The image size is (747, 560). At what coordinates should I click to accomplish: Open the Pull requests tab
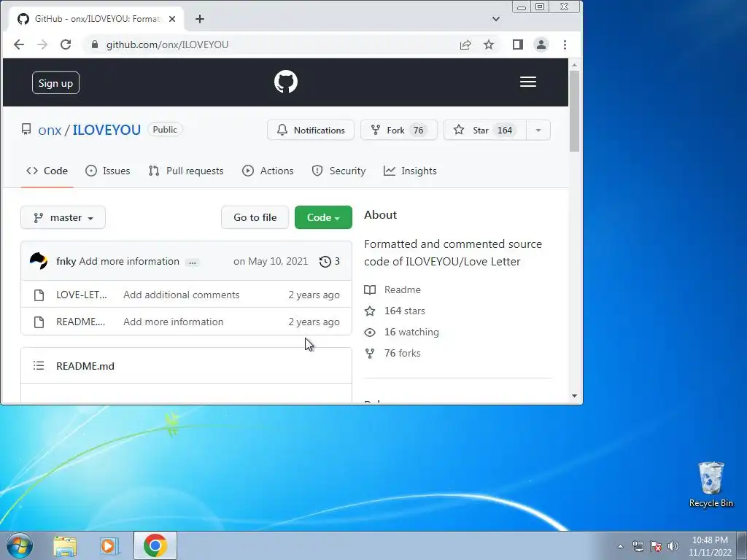pyautogui.click(x=186, y=171)
